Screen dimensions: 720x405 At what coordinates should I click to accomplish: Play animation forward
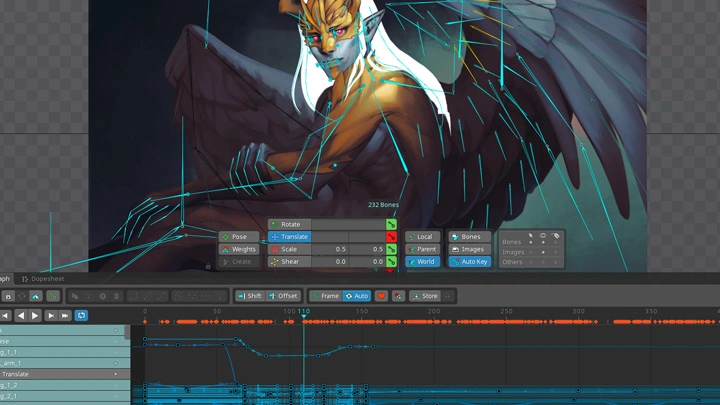(35, 315)
